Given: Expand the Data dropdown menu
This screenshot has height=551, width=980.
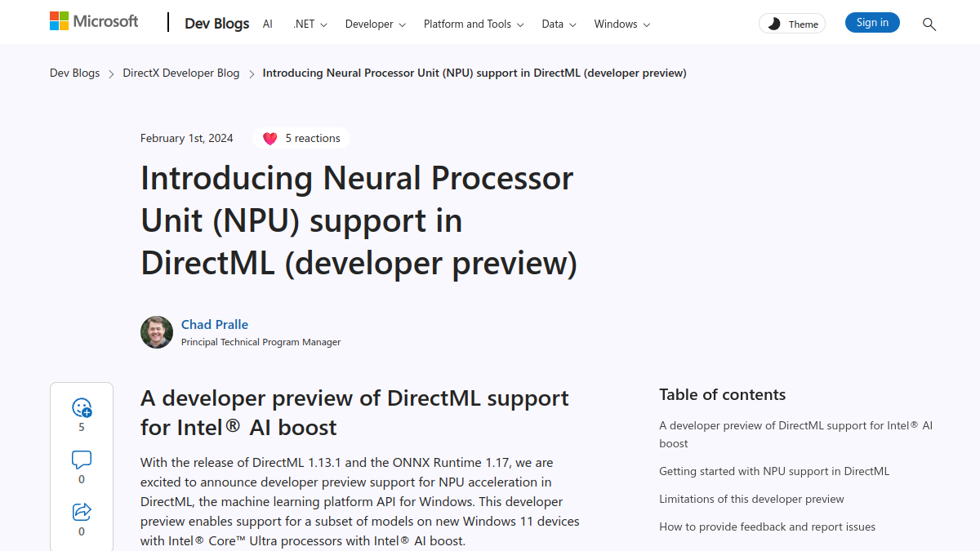Looking at the screenshot, I should pos(559,24).
